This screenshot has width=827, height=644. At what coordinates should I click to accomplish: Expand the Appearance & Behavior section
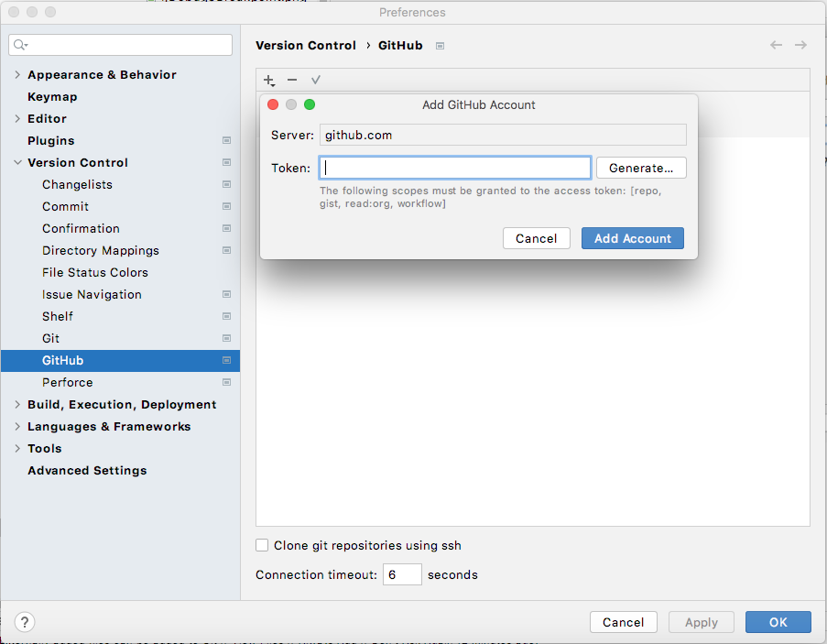[x=16, y=74]
